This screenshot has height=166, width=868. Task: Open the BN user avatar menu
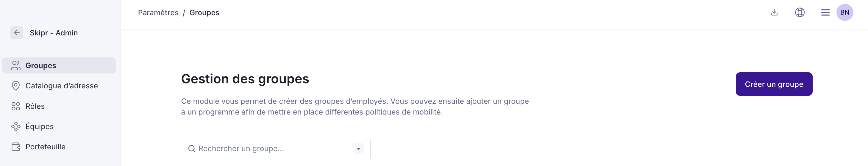844,12
